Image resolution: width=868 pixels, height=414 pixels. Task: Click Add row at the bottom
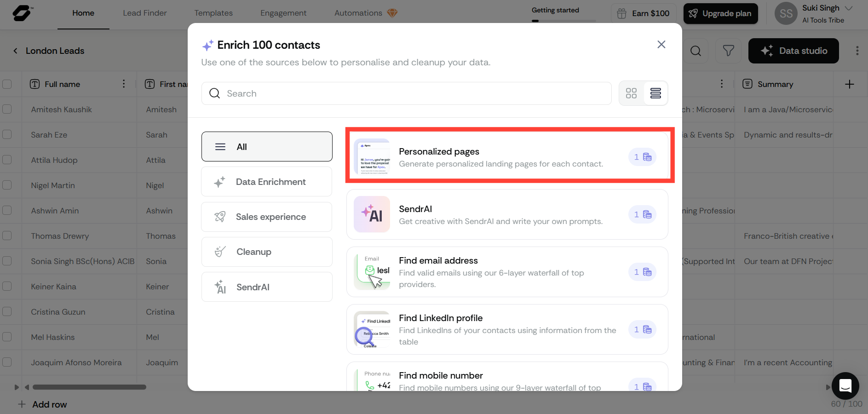(x=42, y=404)
